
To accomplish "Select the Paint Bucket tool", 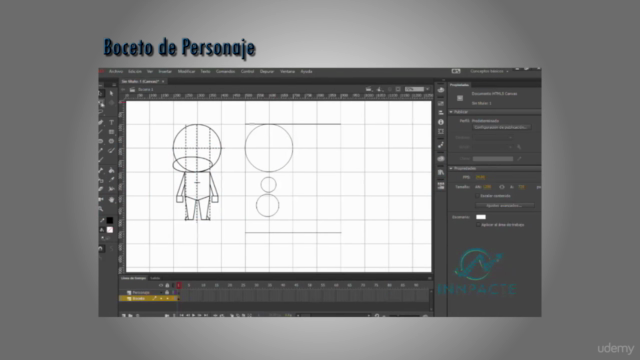I will pos(111,170).
